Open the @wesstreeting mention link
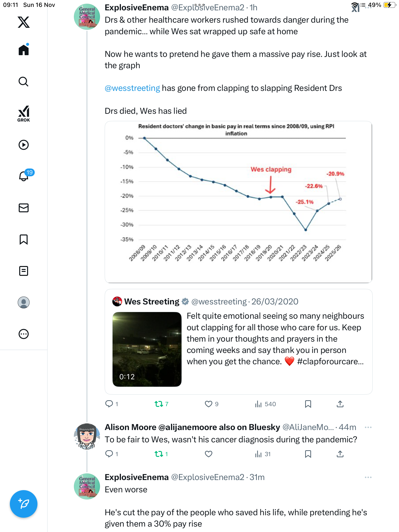This screenshot has width=399, height=532. pos(132,88)
